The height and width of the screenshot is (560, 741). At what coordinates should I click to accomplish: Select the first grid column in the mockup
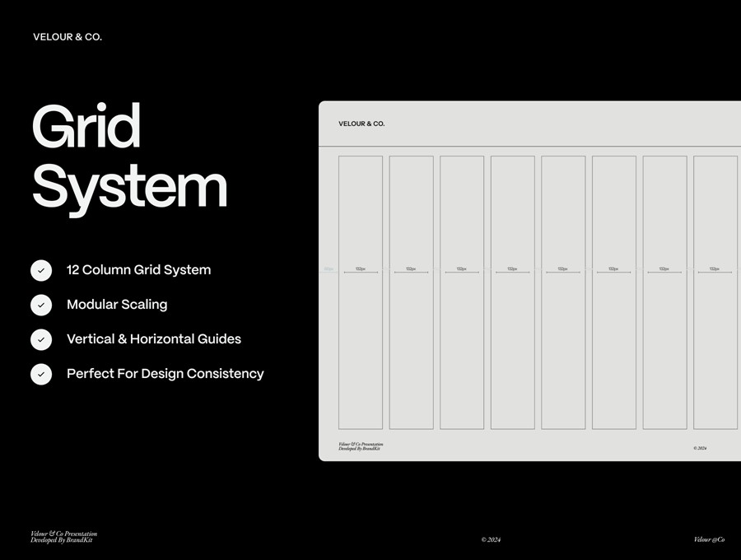361,346
